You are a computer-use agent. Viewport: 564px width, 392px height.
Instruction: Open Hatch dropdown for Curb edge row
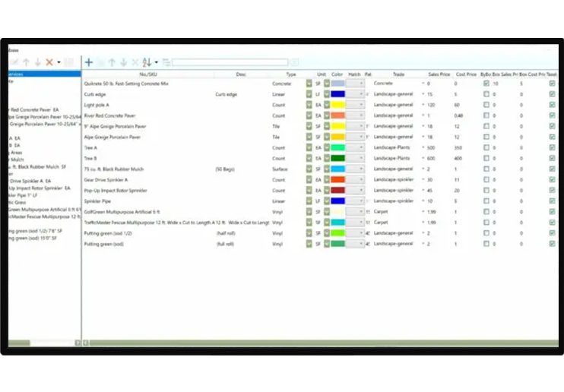pyautogui.click(x=360, y=94)
